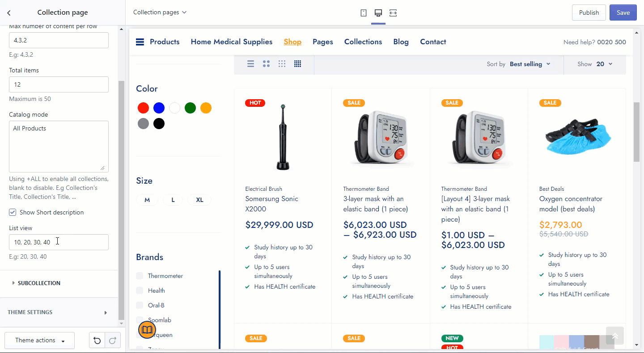Open Oxygen concentrator model product link
Screen dimensions: 644x353
pos(571,204)
